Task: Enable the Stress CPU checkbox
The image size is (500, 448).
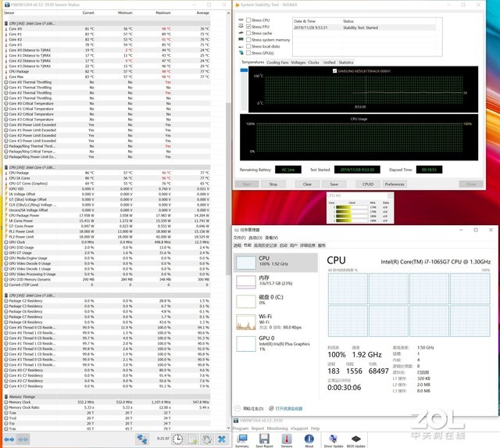Action: [x=249, y=20]
